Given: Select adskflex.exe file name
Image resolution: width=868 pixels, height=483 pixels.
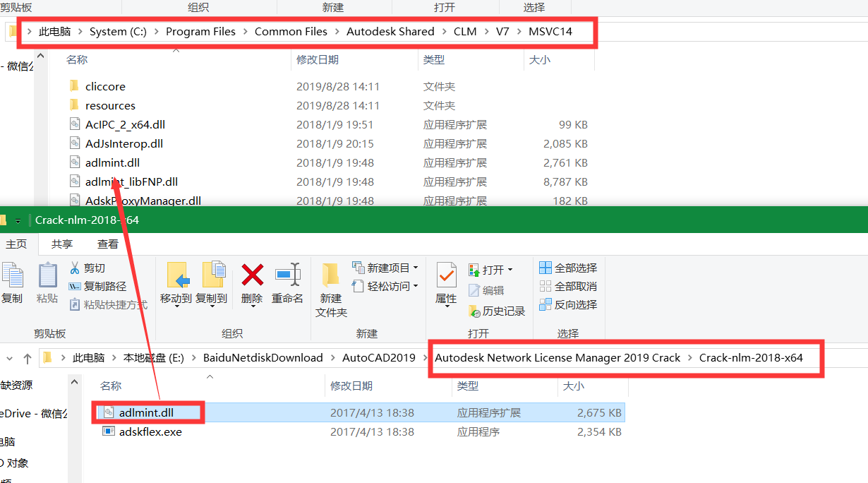Looking at the screenshot, I should (150, 431).
